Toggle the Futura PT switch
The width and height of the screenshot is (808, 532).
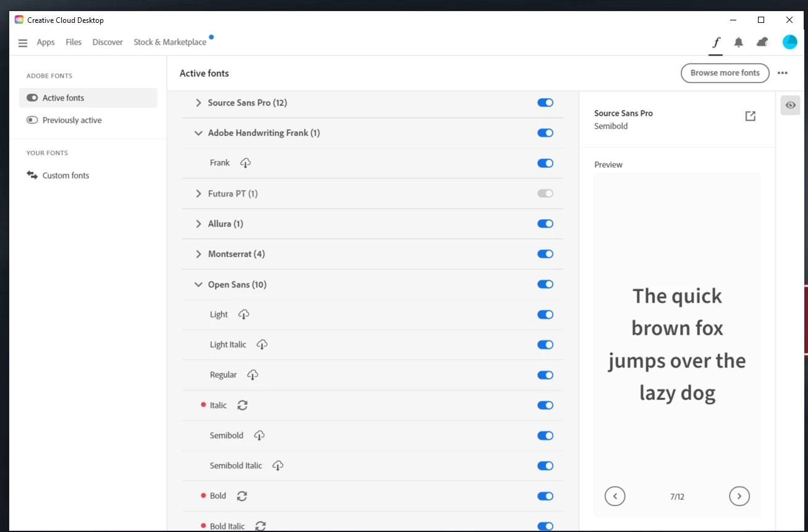(x=545, y=193)
